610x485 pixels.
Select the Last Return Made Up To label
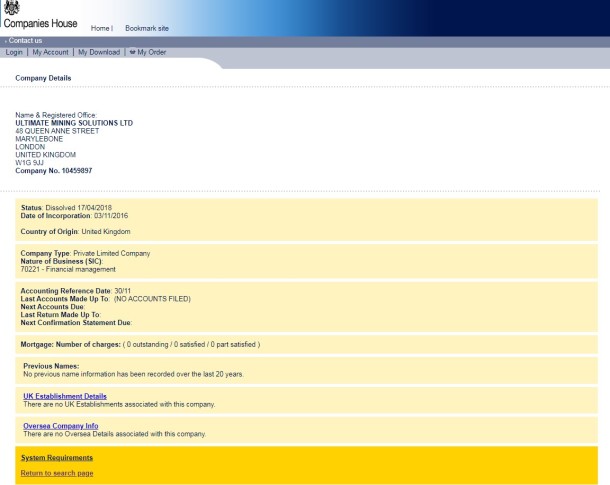(61, 315)
